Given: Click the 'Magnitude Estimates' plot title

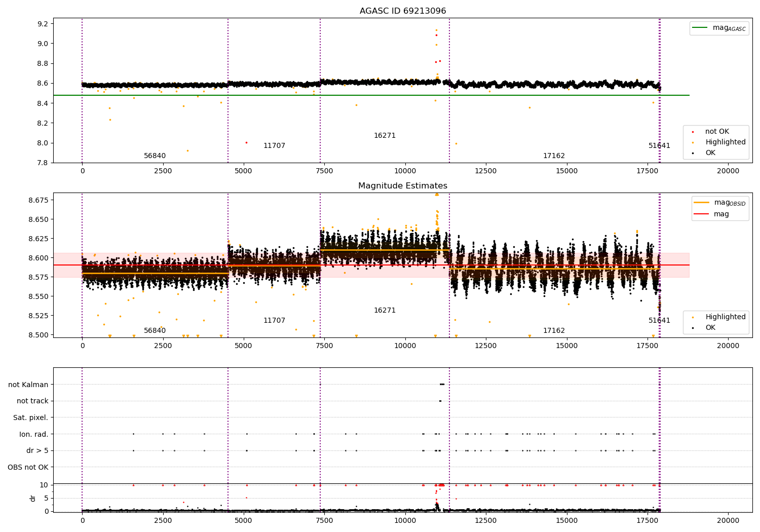Looking at the screenshot, I should pos(403,186).
